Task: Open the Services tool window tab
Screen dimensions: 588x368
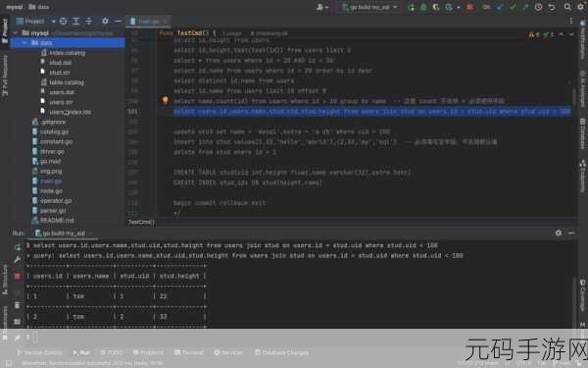Action: [228, 352]
